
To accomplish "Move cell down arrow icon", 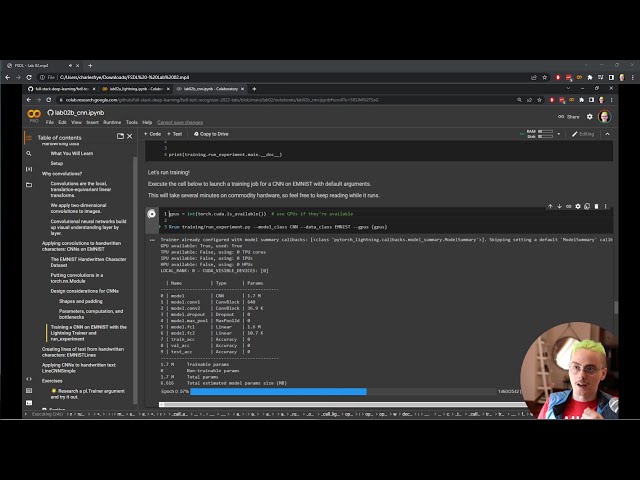I will pyautogui.click(x=559, y=207).
